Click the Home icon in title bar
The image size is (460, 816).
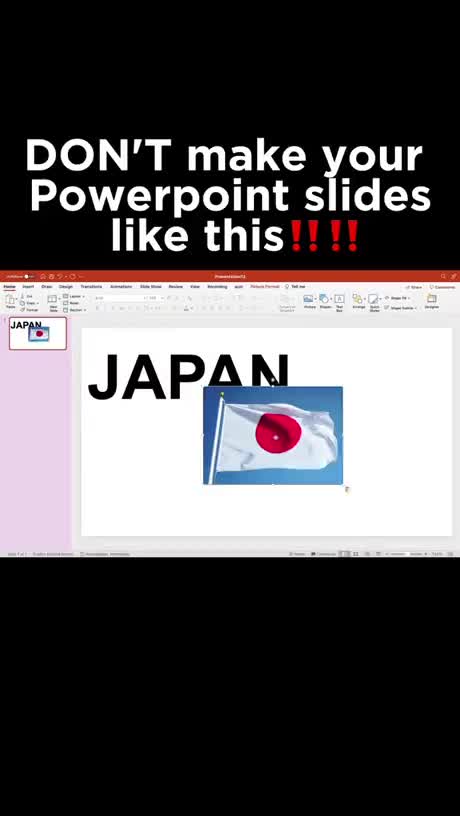pyautogui.click(x=43, y=276)
